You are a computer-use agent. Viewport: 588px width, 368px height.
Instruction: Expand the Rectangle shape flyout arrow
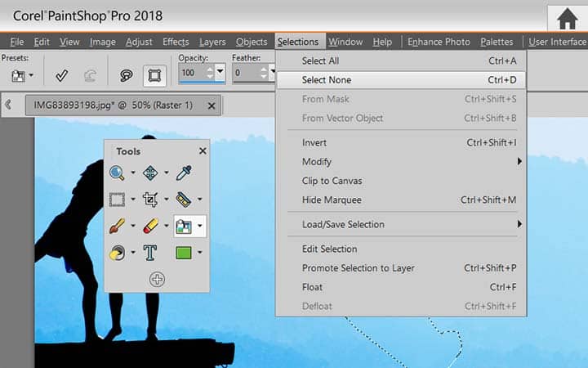[x=200, y=252]
